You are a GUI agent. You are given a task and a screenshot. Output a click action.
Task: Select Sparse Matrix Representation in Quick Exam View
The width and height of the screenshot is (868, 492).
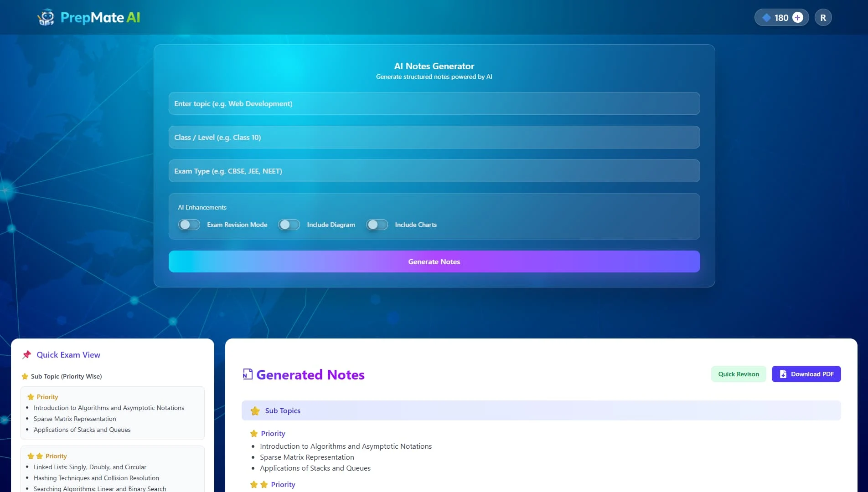click(x=75, y=419)
